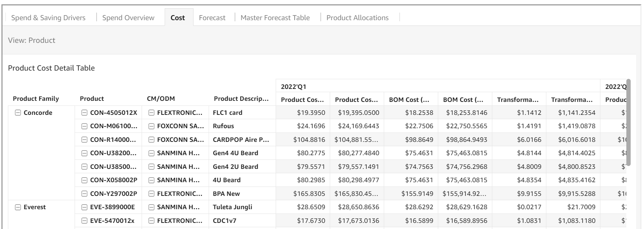Collapse FOXCONN row next to Rufous
This screenshot has height=229, width=644.
click(151, 126)
